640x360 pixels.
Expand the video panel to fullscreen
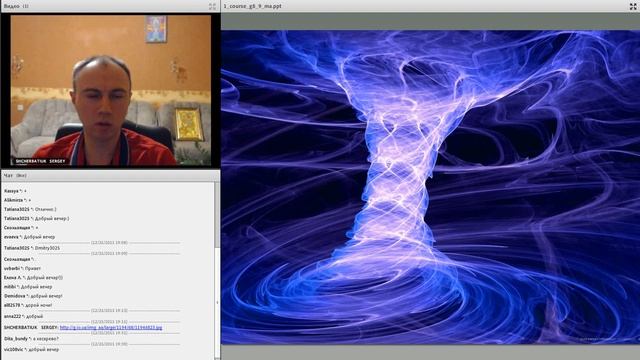[x=212, y=6]
